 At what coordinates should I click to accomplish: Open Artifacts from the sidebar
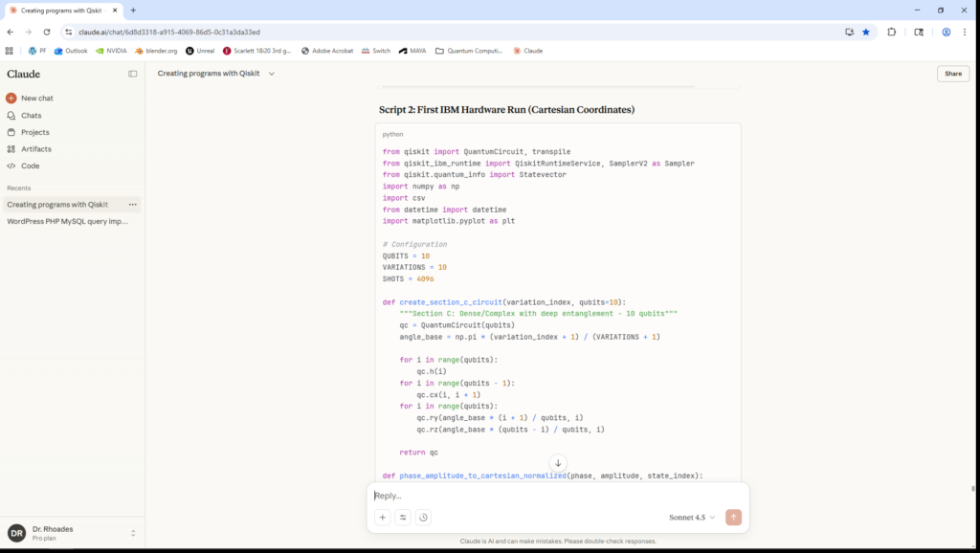[x=35, y=149]
